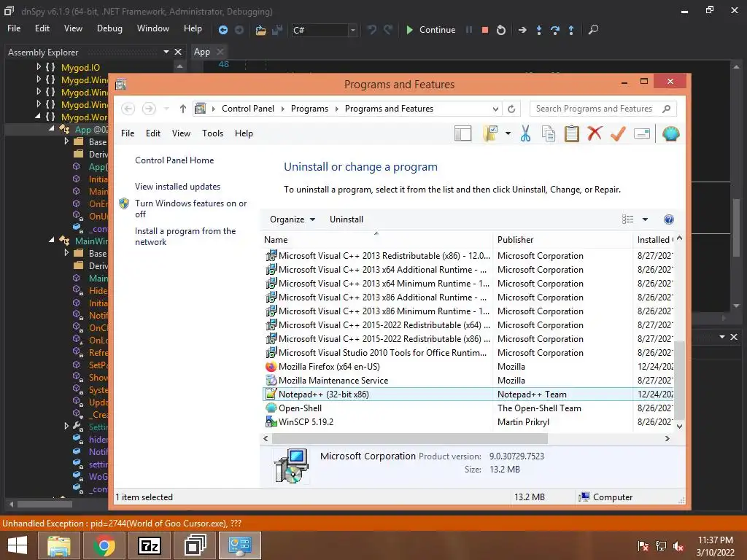Click Programs breadcrumb segment
747x560 pixels.
(309, 109)
